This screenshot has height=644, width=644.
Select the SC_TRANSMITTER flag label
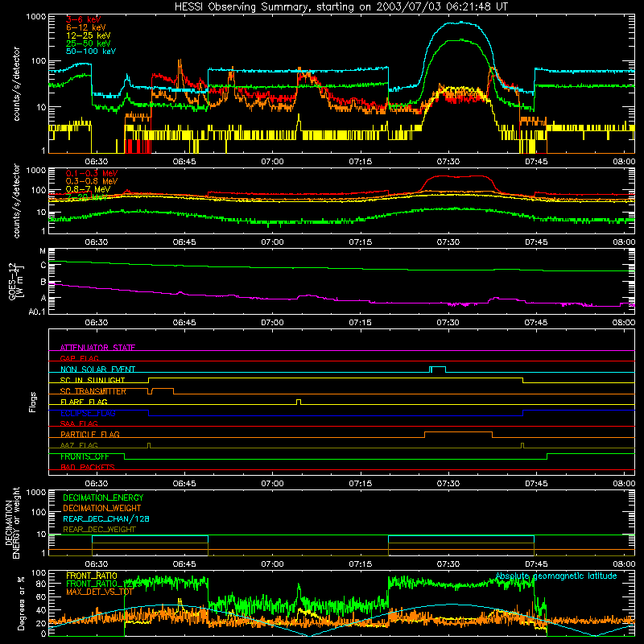pyautogui.click(x=93, y=391)
